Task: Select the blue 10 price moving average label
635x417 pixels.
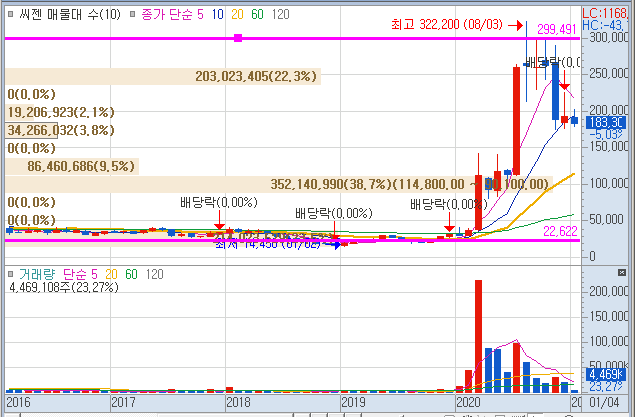Action: (217, 15)
